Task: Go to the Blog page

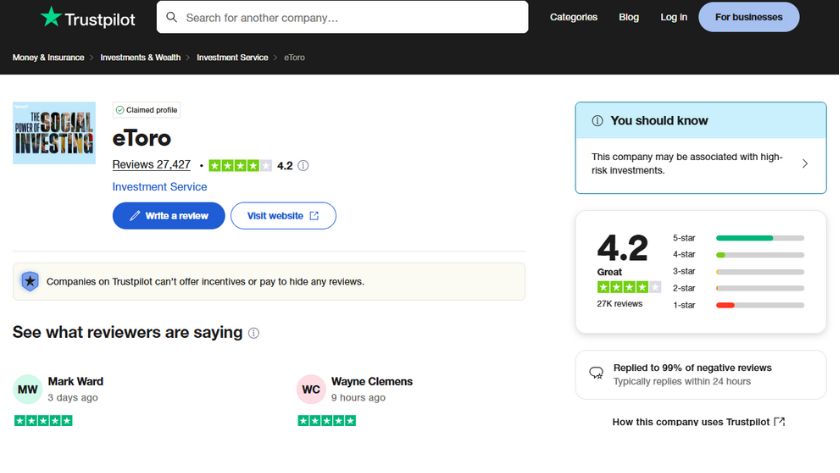Action: [x=628, y=17]
